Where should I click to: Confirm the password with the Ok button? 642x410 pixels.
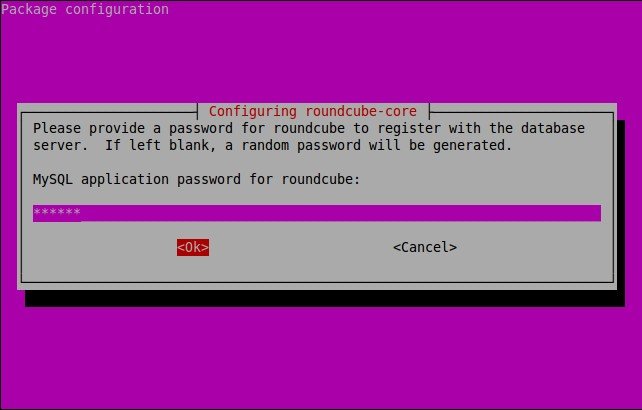(x=193, y=247)
